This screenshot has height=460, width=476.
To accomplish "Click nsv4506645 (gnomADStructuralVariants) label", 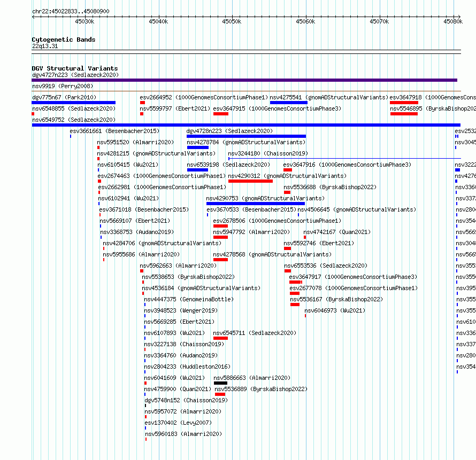I will [357, 209].
